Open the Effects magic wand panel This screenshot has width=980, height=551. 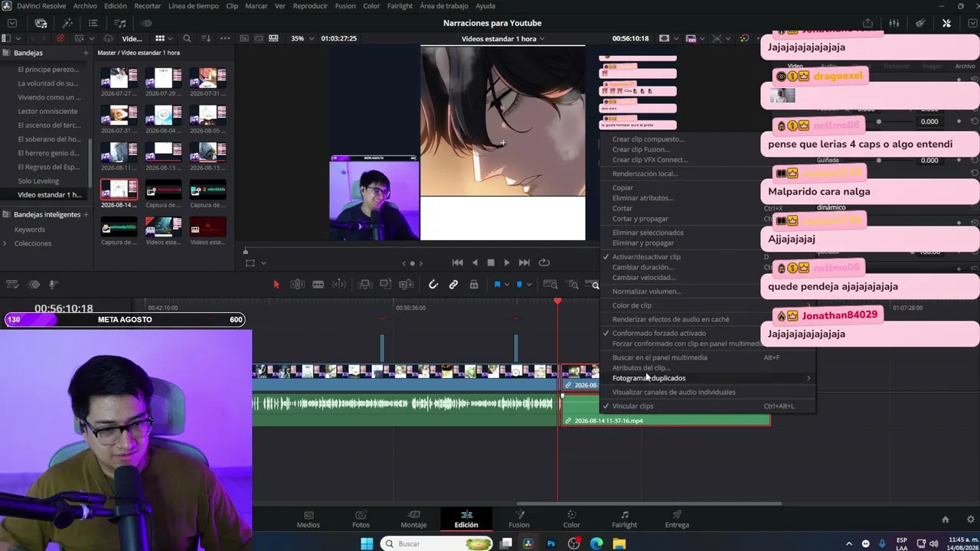point(67,23)
